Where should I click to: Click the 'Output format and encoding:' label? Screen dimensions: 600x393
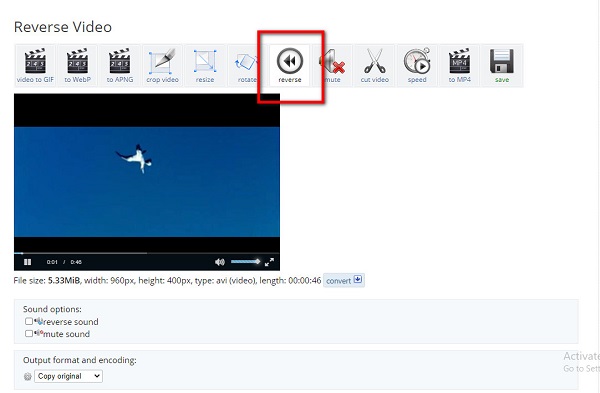[x=80, y=360]
